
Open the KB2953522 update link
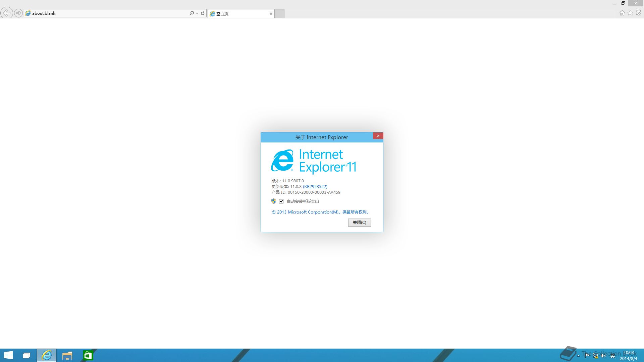pos(315,186)
